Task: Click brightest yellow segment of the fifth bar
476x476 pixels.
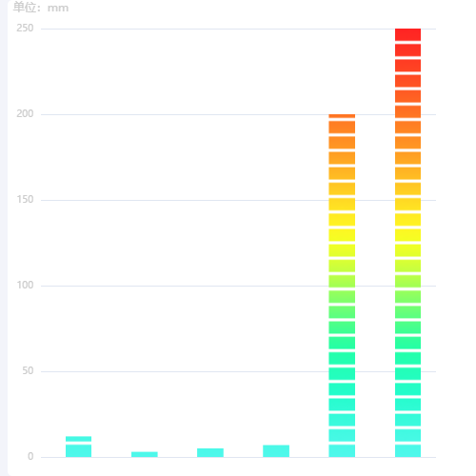Action: tap(342, 235)
